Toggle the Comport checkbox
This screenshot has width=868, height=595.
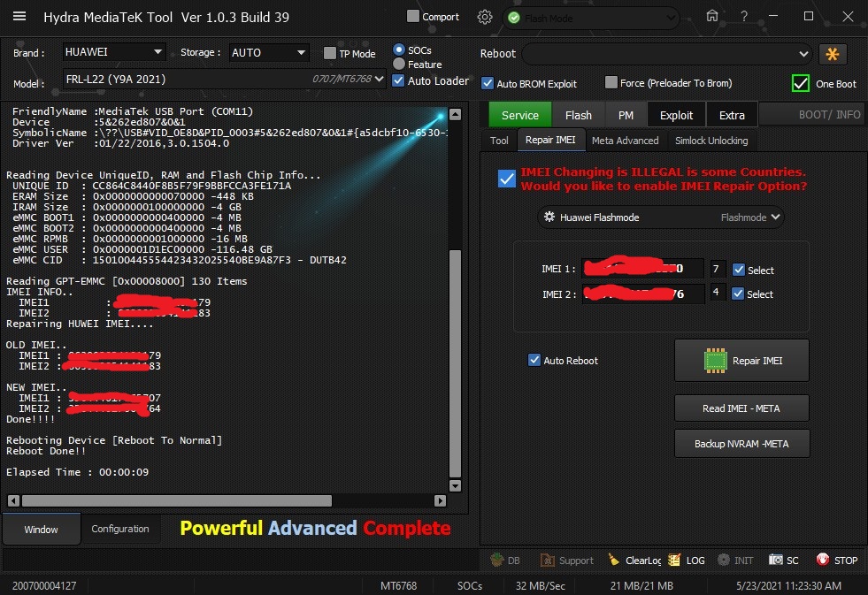click(413, 17)
